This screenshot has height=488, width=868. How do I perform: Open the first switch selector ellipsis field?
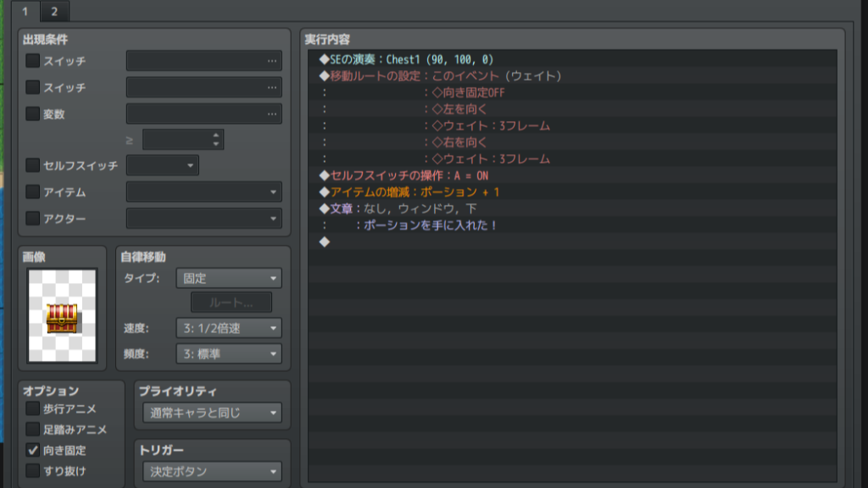(x=203, y=61)
